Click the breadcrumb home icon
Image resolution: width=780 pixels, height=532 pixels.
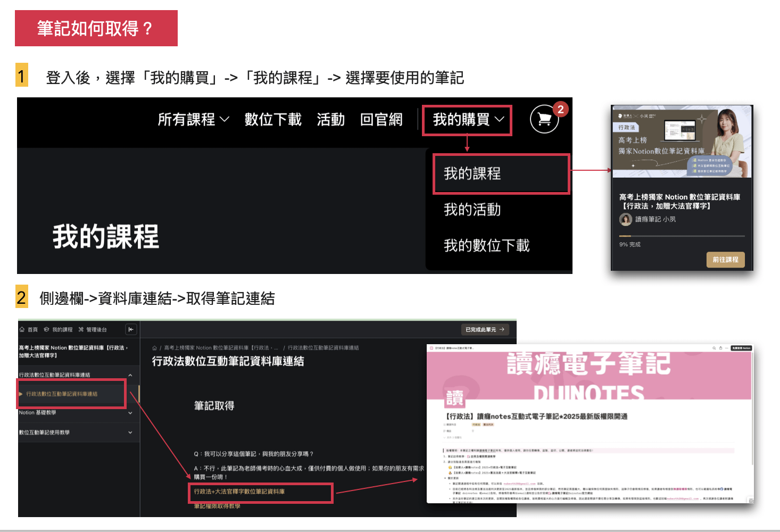[x=154, y=348]
